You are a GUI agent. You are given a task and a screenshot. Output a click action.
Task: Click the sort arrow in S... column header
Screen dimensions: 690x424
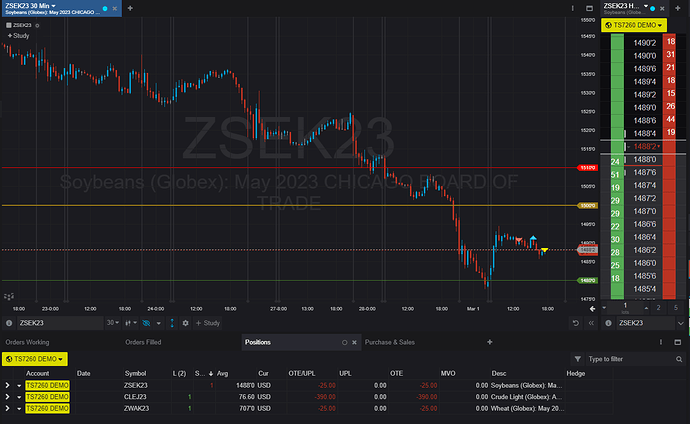tap(211, 373)
